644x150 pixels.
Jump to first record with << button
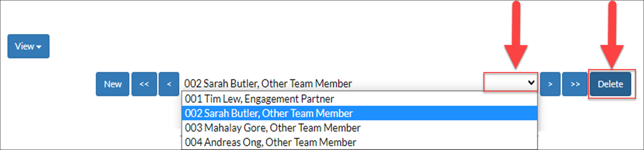click(144, 84)
